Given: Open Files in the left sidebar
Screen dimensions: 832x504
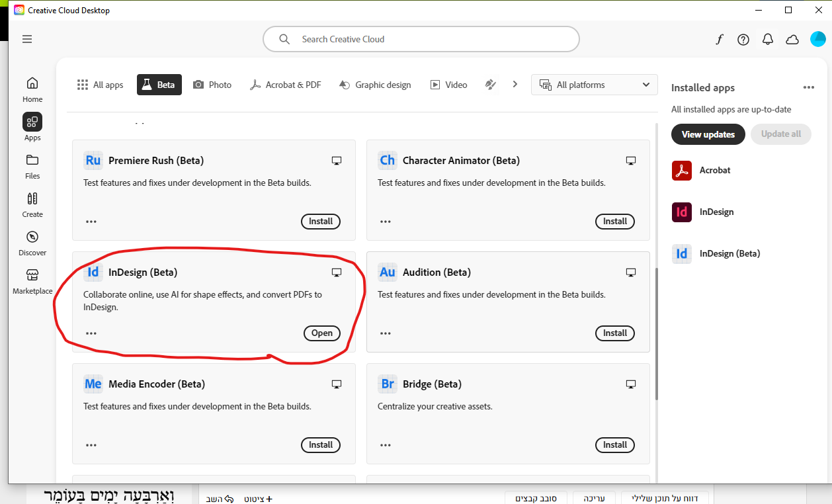Looking at the screenshot, I should tap(32, 166).
